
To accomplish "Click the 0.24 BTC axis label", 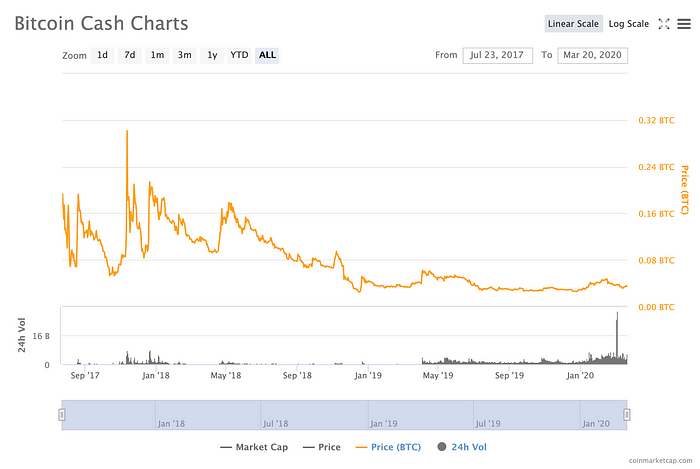I will pos(656,167).
